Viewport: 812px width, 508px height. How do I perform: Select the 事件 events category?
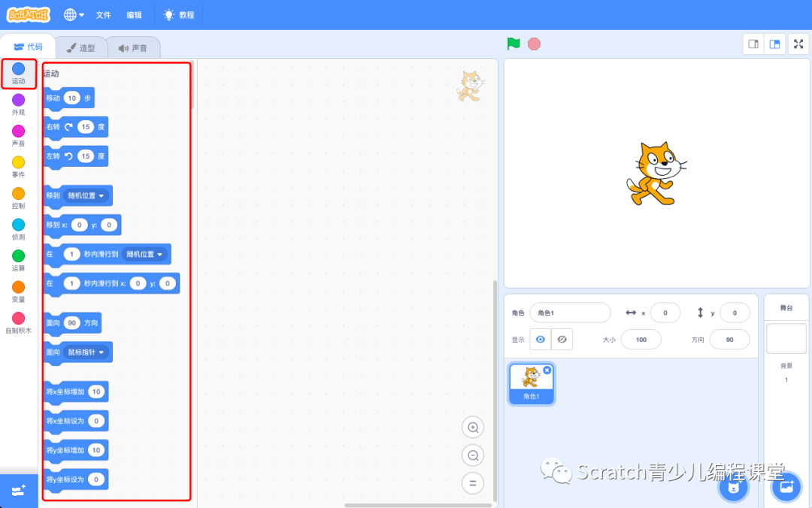pyautogui.click(x=18, y=167)
